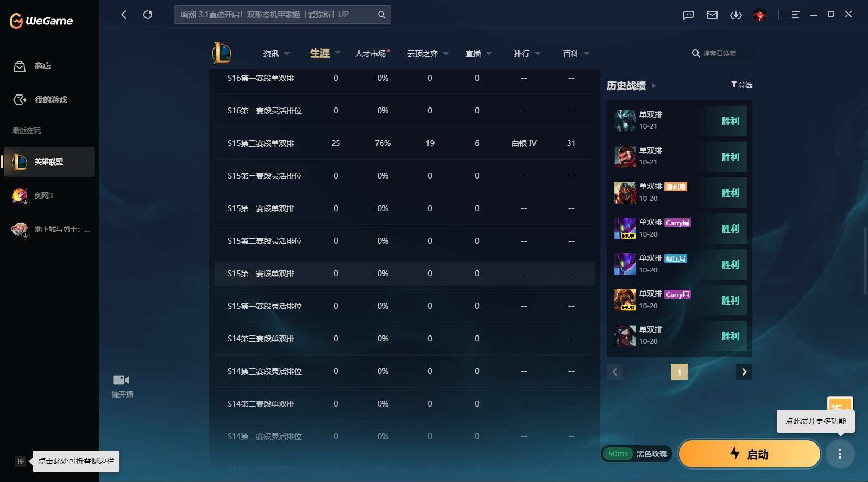
Task: Collapse sidebar using the fold icon
Action: click(20, 461)
